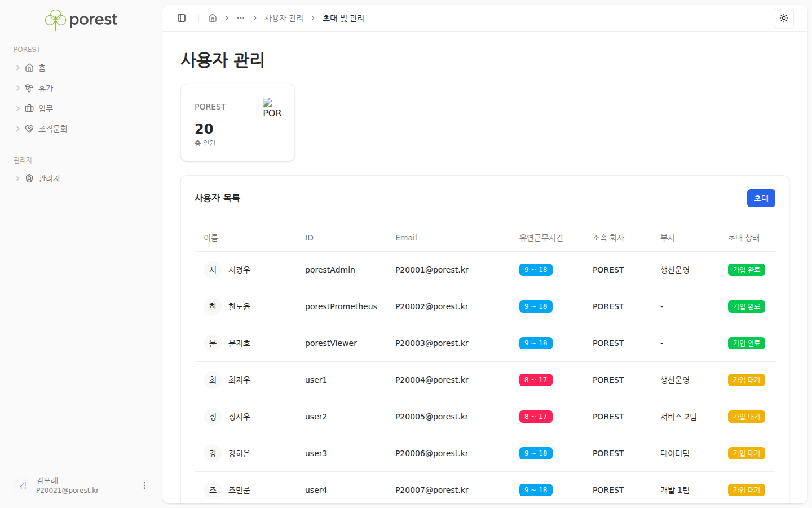812x508 pixels.
Task: Expand the 휴가 sidebar chevron
Action: click(18, 88)
